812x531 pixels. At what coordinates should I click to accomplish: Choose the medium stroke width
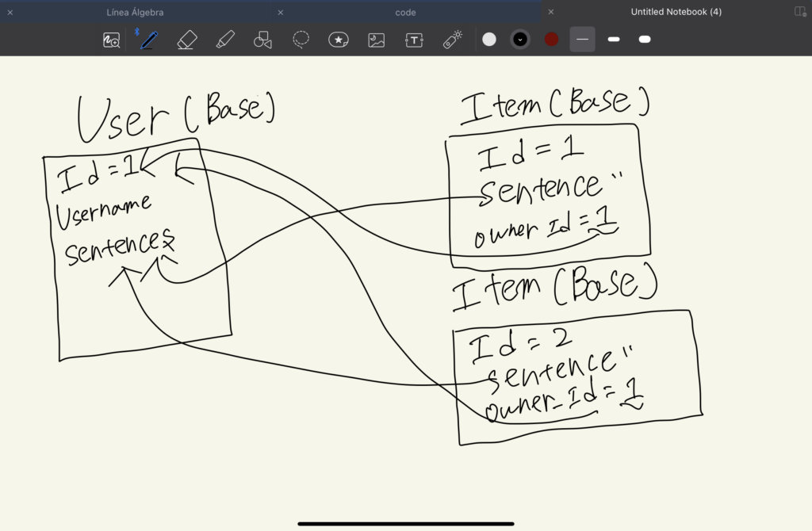point(614,39)
